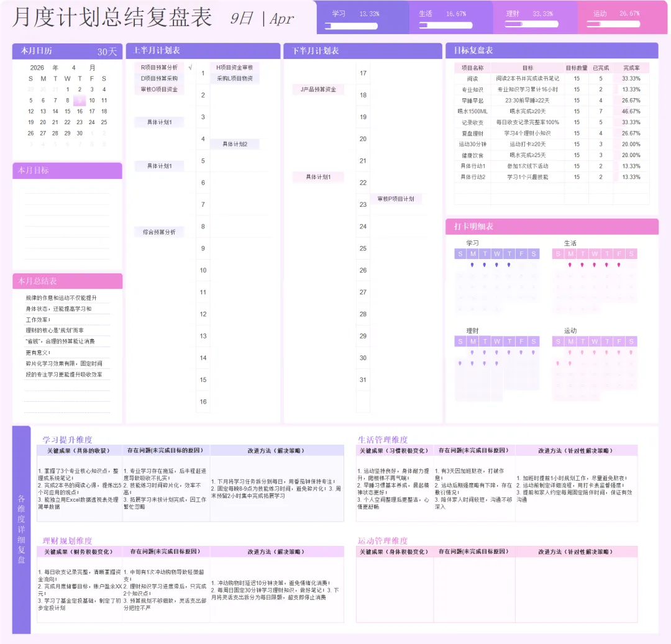Click the 综合预算分析 plan cell

pyautogui.click(x=159, y=232)
